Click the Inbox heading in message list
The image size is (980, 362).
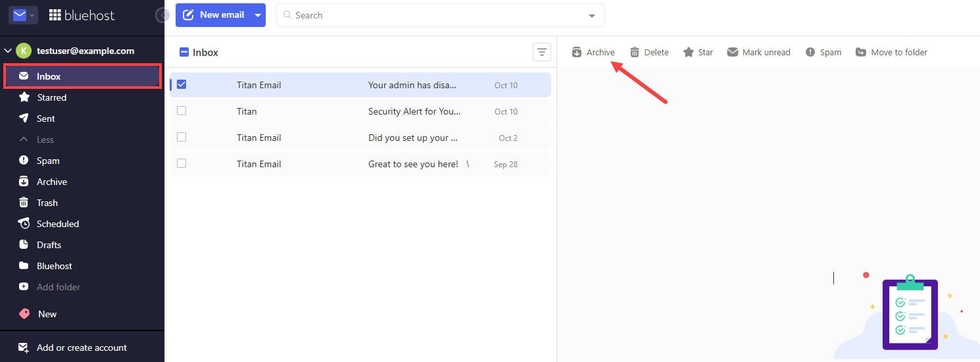(x=205, y=52)
